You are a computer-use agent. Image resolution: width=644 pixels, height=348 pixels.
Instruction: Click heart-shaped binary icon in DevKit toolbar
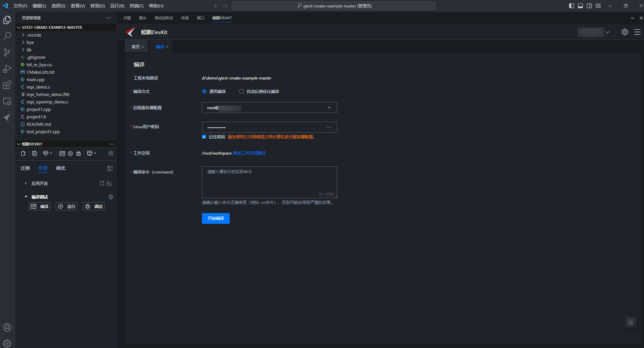46,153
